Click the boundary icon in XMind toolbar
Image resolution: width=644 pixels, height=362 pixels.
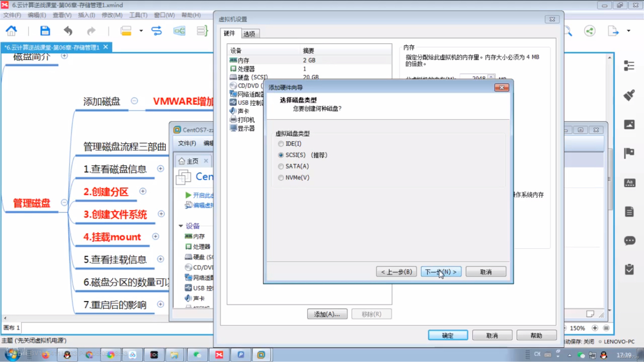pyautogui.click(x=179, y=31)
